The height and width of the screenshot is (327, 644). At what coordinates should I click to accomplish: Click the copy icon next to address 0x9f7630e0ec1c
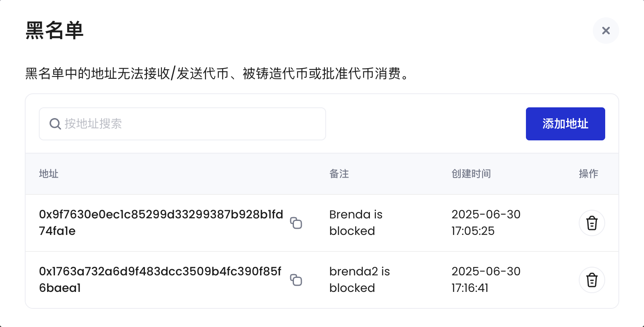tap(296, 223)
